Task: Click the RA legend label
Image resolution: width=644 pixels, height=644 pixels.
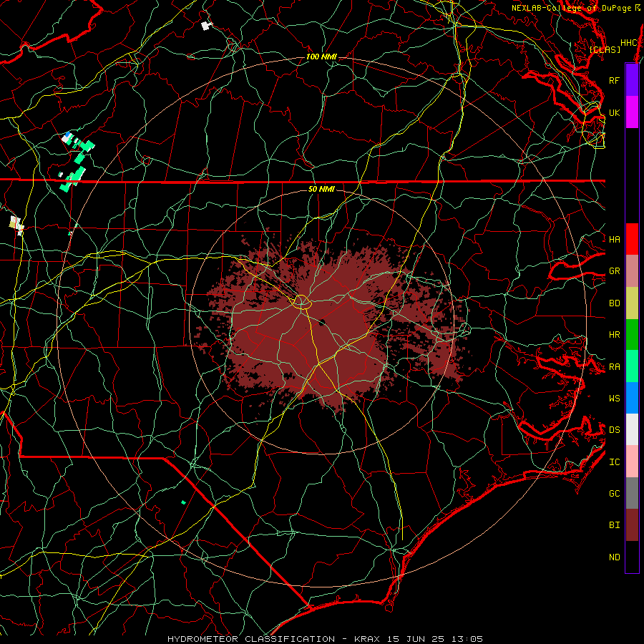Action: (x=614, y=367)
